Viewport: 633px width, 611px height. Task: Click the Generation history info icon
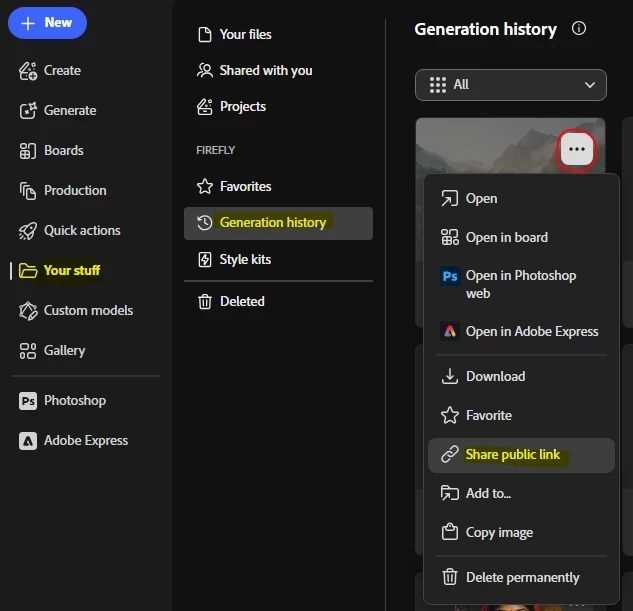click(579, 29)
